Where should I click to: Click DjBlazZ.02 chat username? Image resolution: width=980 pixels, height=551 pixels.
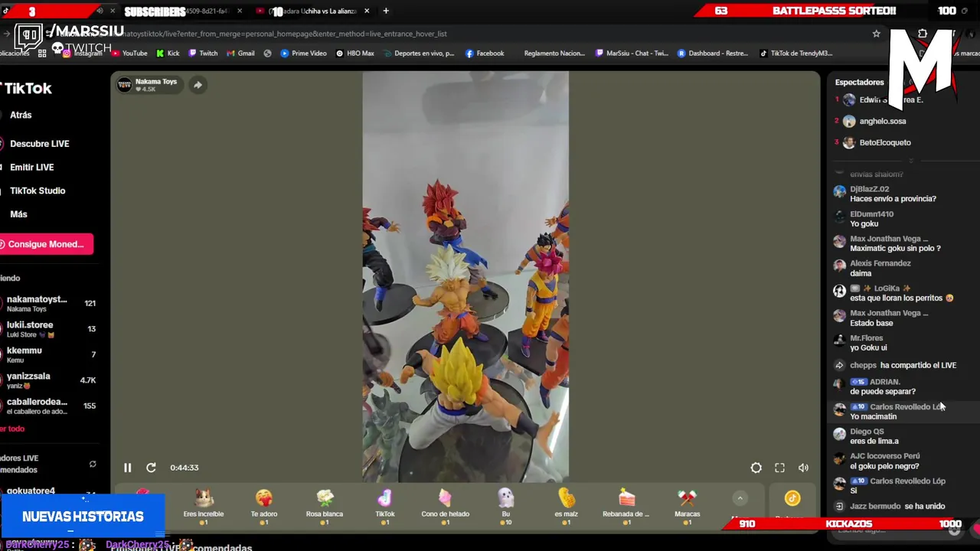click(x=869, y=189)
